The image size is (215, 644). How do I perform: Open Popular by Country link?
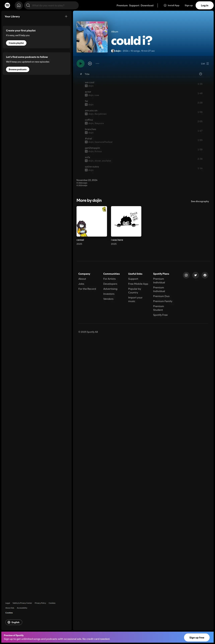(135, 291)
